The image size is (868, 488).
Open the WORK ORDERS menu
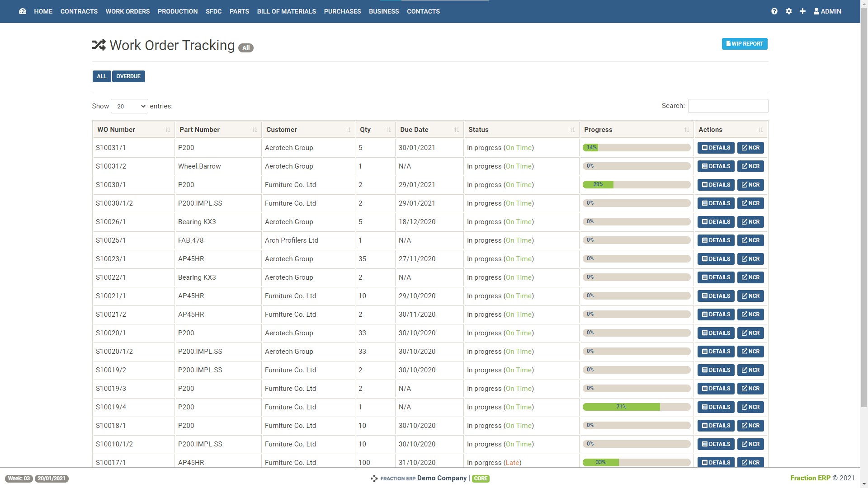(127, 11)
